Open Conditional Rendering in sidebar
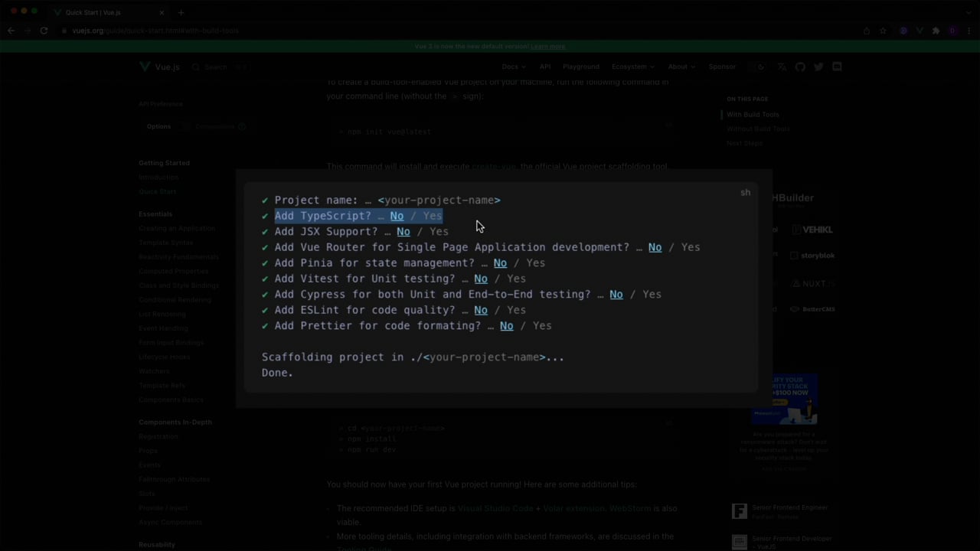 tap(175, 300)
